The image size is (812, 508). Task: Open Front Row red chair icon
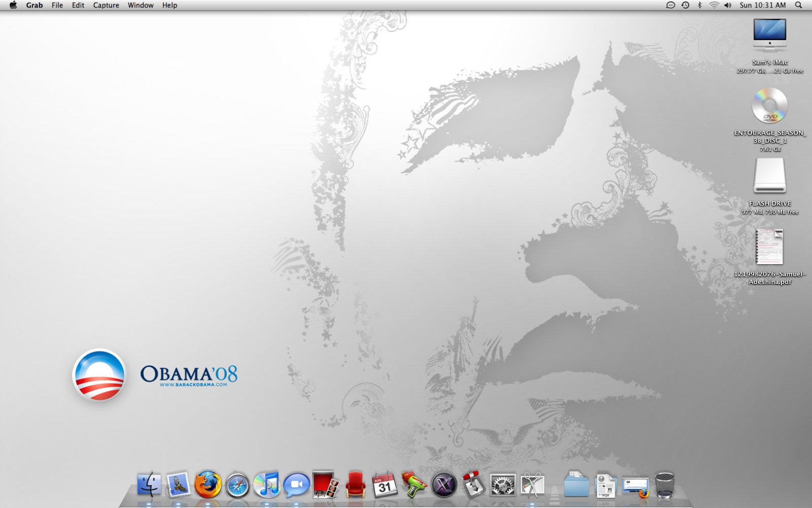(355, 485)
